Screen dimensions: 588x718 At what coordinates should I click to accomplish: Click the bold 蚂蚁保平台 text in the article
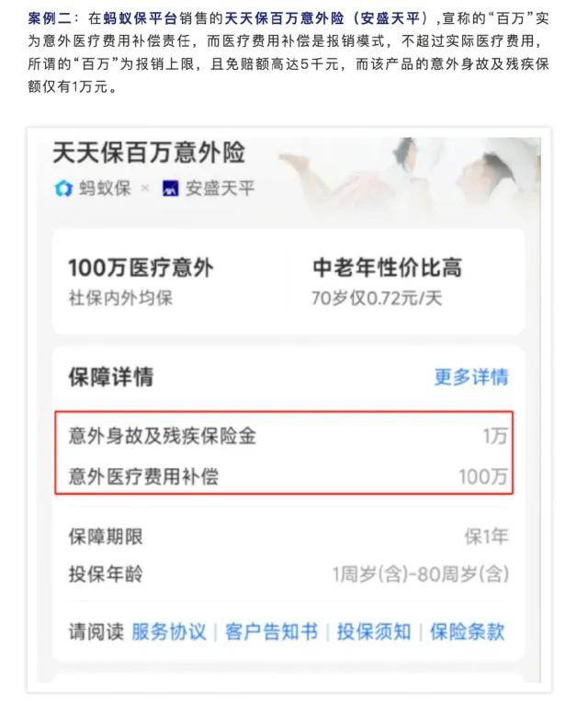coord(140,18)
